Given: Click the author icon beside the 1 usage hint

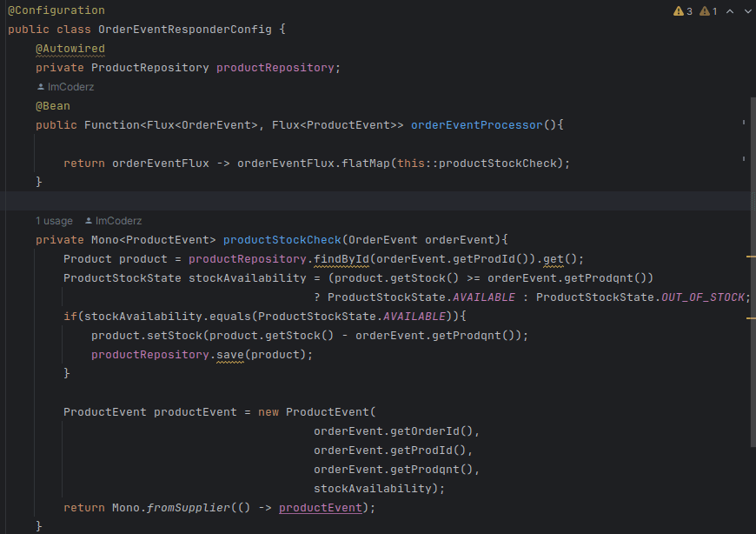Looking at the screenshot, I should [89, 221].
